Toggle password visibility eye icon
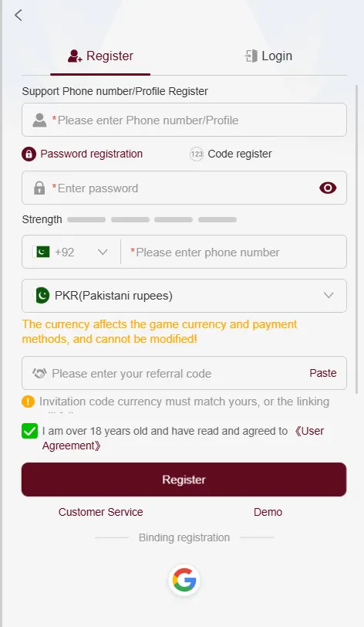This screenshot has height=627, width=364. coord(328,188)
